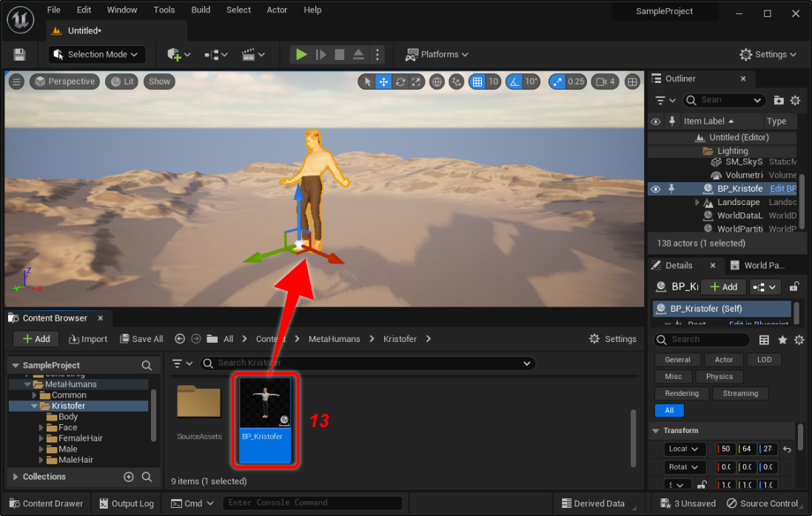Click the green Play button
This screenshot has height=516, width=812.
pos(301,54)
